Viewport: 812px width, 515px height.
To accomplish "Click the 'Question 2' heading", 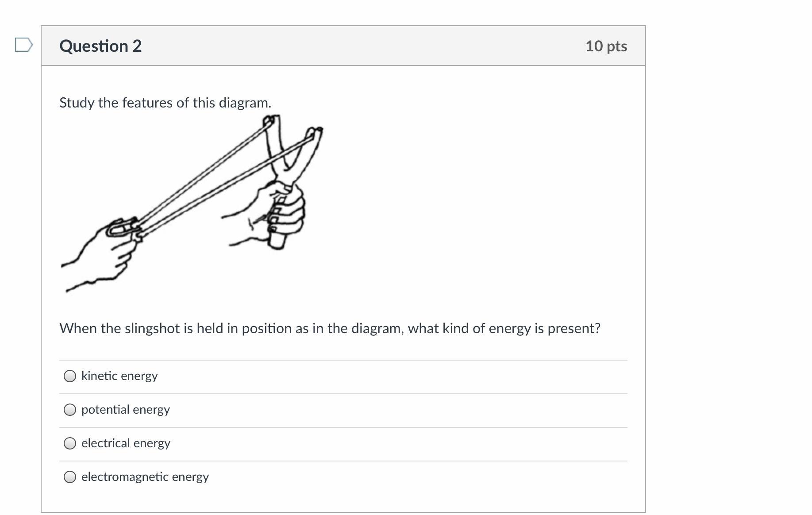I will (100, 46).
